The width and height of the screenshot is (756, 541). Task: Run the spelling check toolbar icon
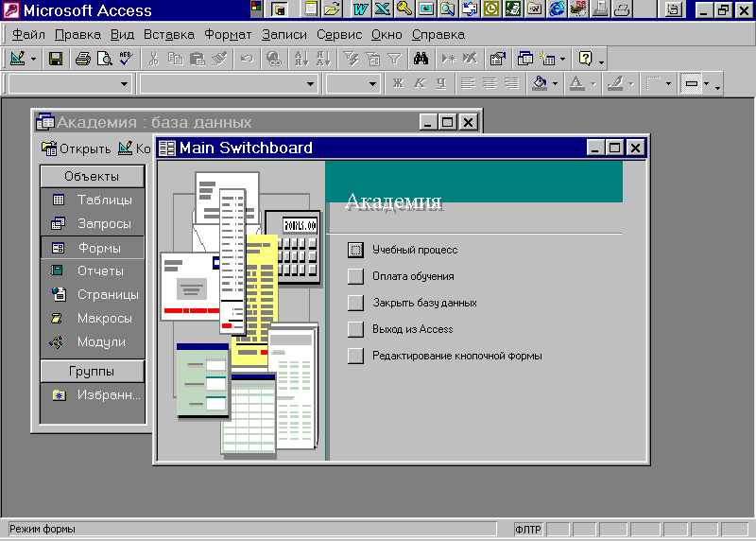coord(126,59)
